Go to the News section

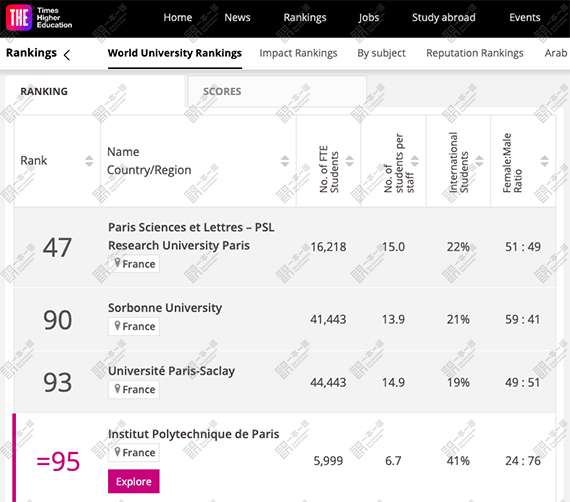(237, 17)
